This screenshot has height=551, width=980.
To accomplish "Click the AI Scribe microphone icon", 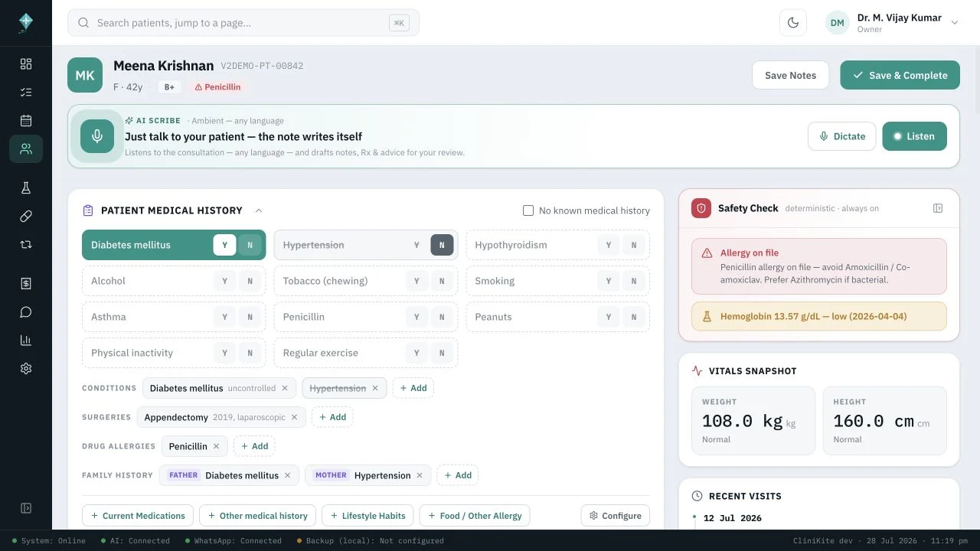I will [97, 136].
